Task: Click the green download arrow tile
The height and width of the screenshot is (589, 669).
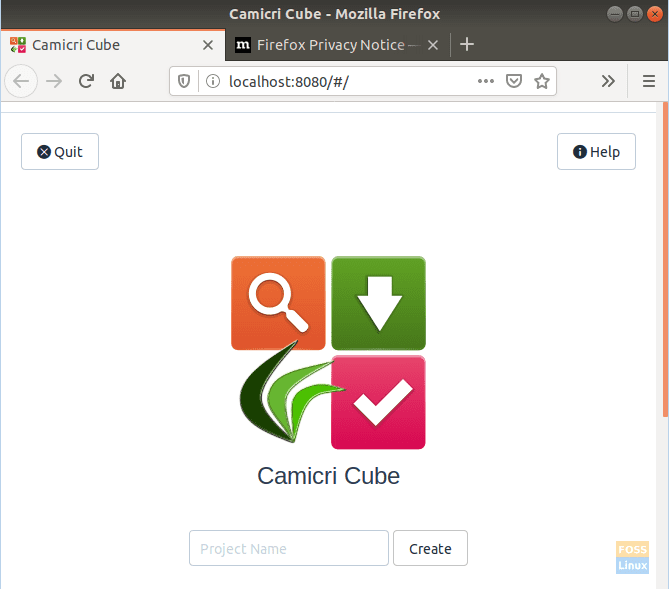Action: coord(378,303)
